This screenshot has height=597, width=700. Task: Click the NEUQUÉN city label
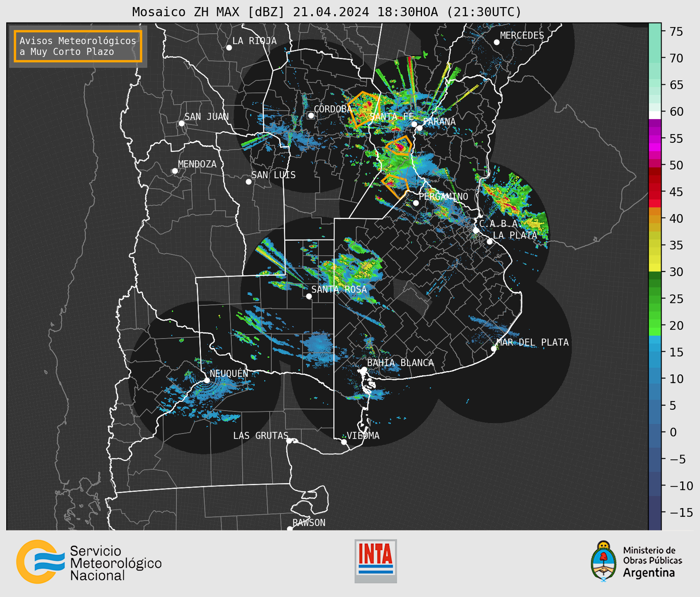(229, 374)
